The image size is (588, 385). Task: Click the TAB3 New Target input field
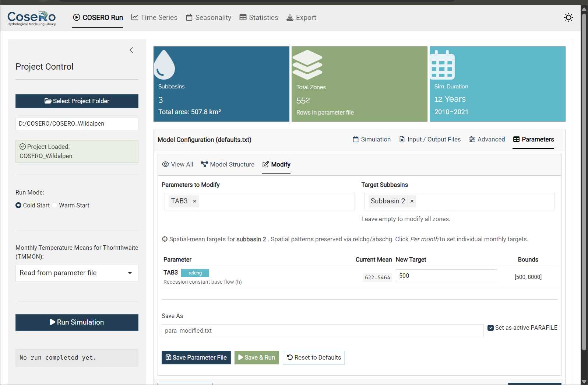click(x=446, y=276)
